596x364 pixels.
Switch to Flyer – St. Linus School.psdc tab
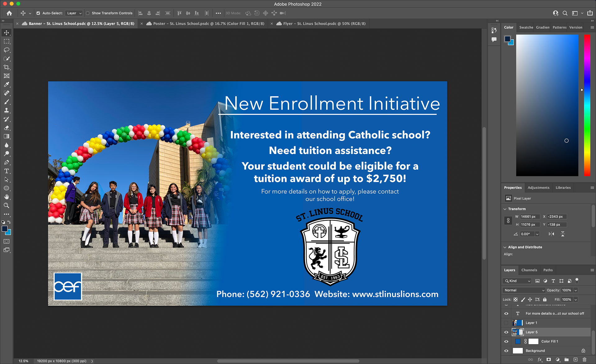click(x=324, y=24)
